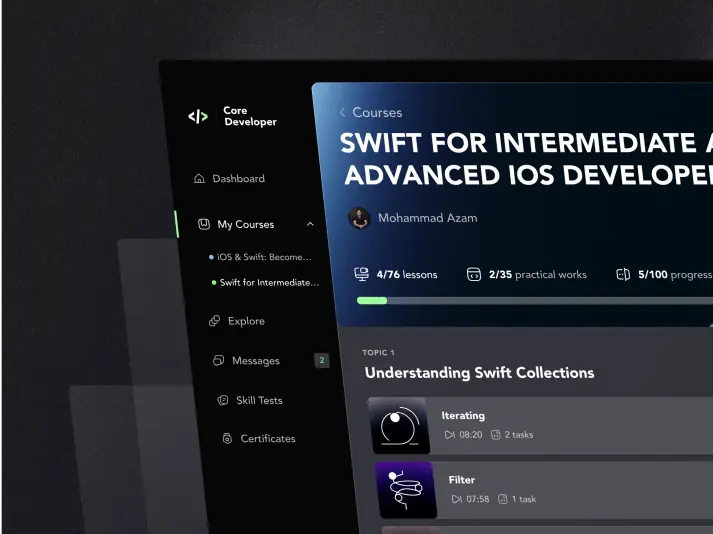The image size is (713, 534).
Task: Click the Messages chat bubble icon
Action: pyautogui.click(x=218, y=361)
